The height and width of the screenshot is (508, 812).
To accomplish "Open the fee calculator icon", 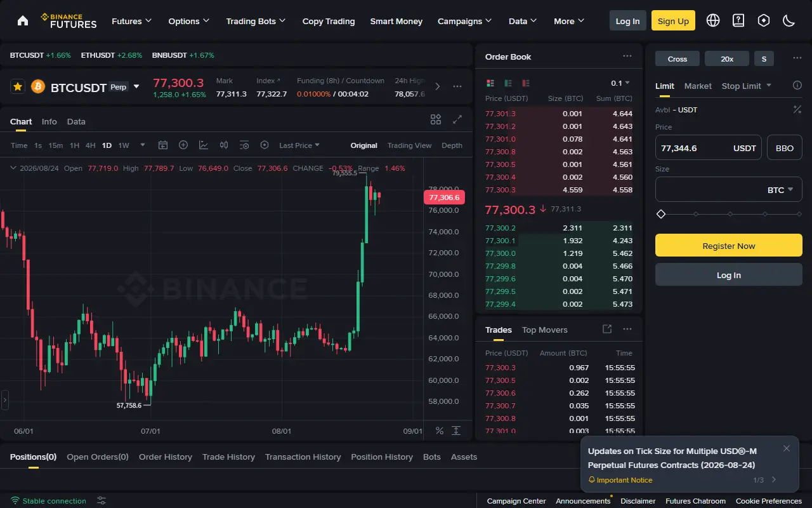I will [x=797, y=110].
